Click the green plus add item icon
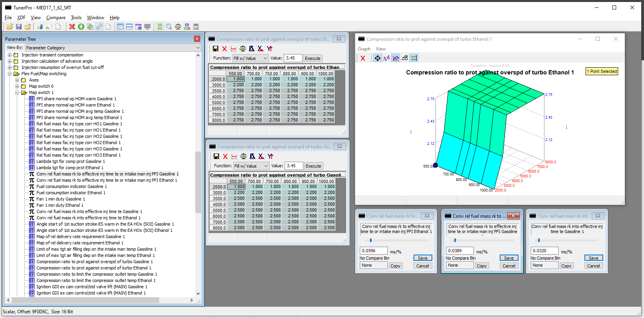The height and width of the screenshot is (318, 644). [x=81, y=27]
